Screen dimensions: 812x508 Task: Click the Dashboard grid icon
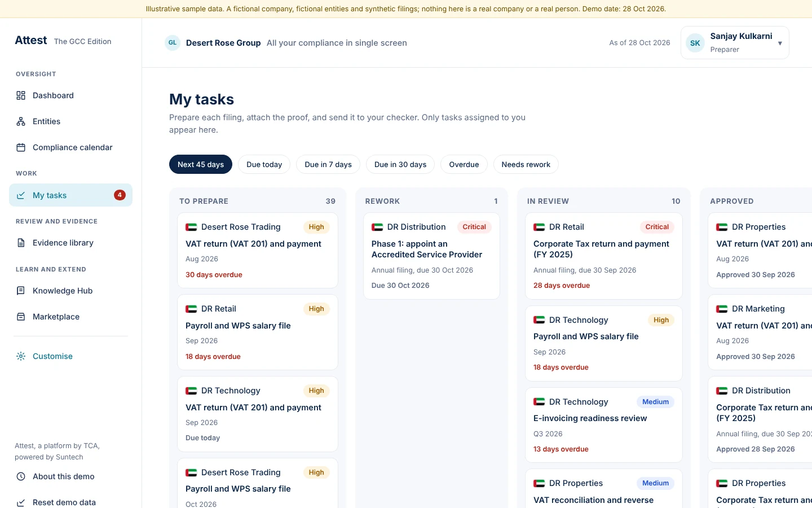[21, 95]
